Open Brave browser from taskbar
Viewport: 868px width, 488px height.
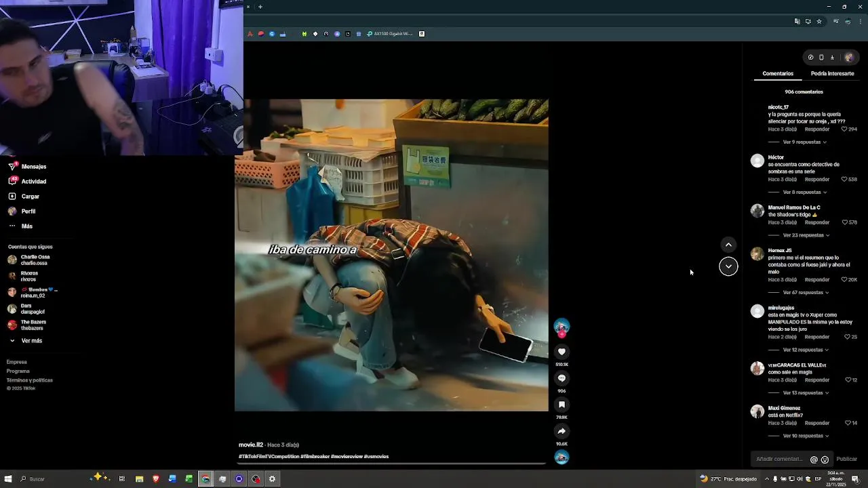click(x=156, y=479)
